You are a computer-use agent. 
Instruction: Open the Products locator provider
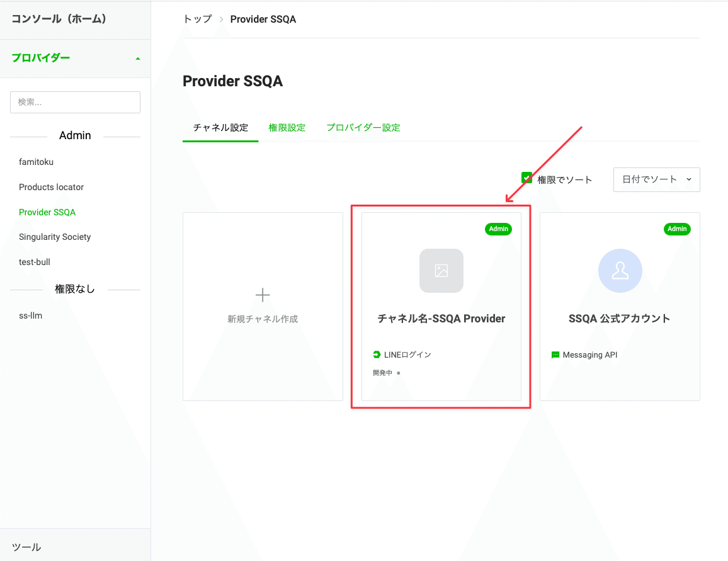pyautogui.click(x=51, y=187)
